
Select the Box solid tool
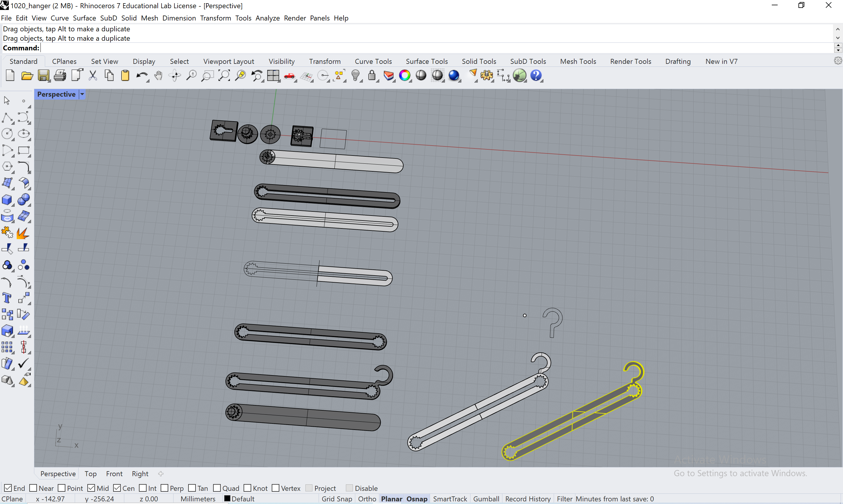pyautogui.click(x=7, y=200)
